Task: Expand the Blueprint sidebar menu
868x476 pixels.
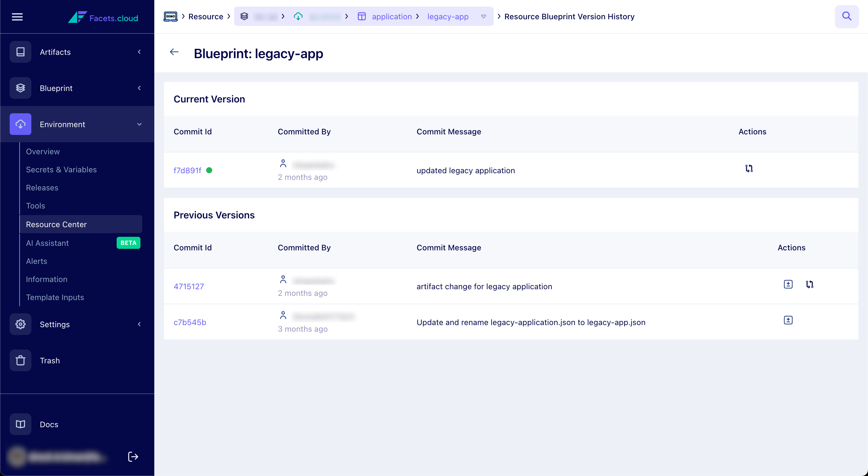Action: point(139,88)
